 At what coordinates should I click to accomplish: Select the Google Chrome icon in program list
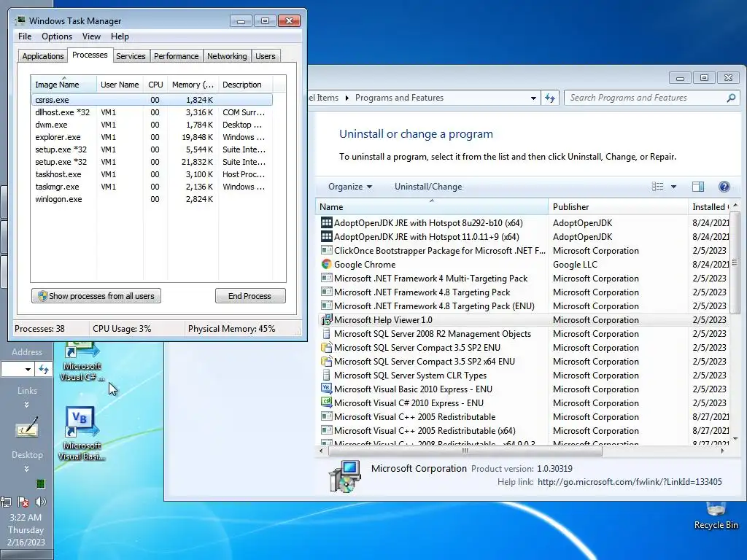click(326, 264)
